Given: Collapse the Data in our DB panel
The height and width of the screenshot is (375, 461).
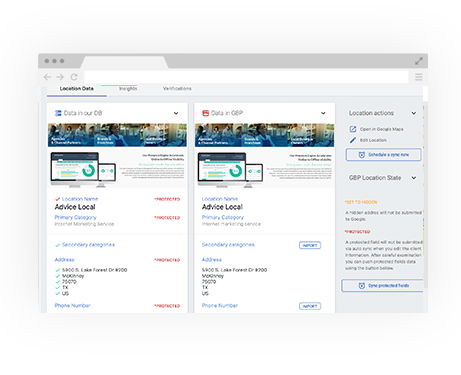Looking at the screenshot, I should click(x=176, y=113).
